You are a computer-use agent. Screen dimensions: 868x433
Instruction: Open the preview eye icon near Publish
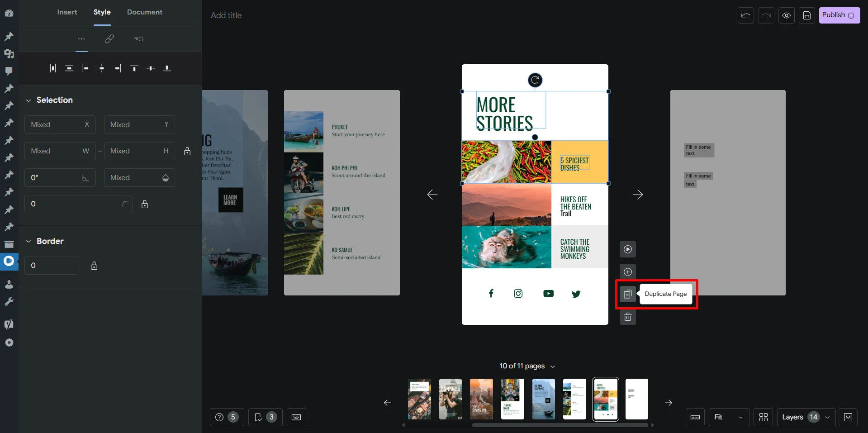click(x=786, y=15)
